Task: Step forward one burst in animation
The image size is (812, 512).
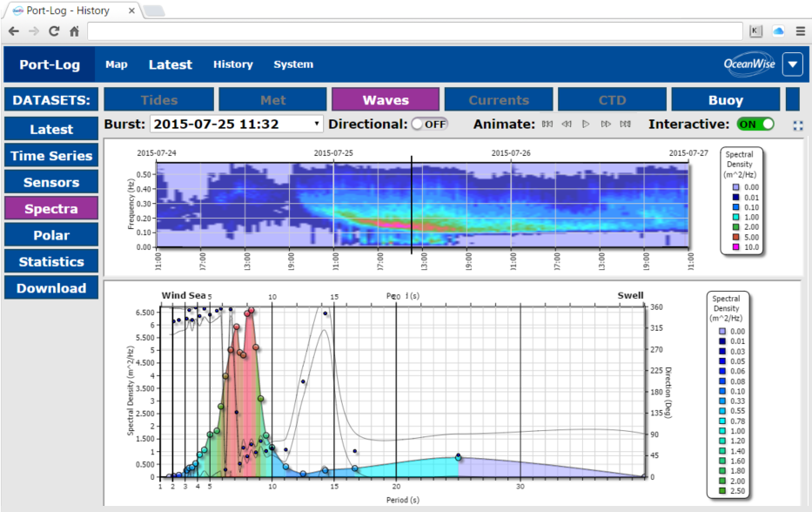Action: coord(606,125)
